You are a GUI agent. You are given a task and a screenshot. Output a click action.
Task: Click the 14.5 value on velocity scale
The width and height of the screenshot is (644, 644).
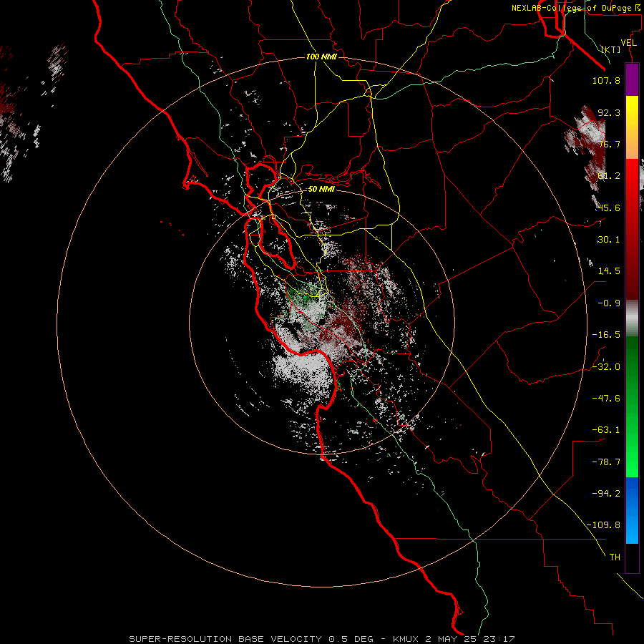pyautogui.click(x=609, y=271)
